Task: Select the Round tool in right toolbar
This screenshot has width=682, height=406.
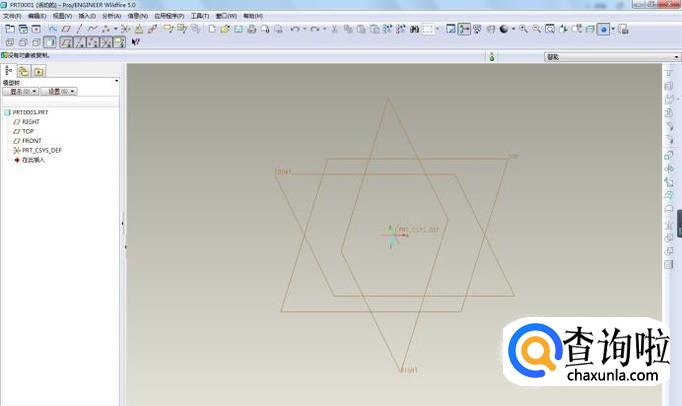Action: tap(669, 126)
